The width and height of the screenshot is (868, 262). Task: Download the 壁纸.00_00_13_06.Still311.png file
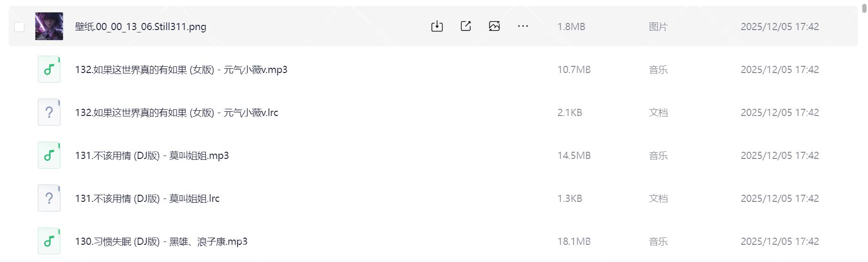click(437, 26)
